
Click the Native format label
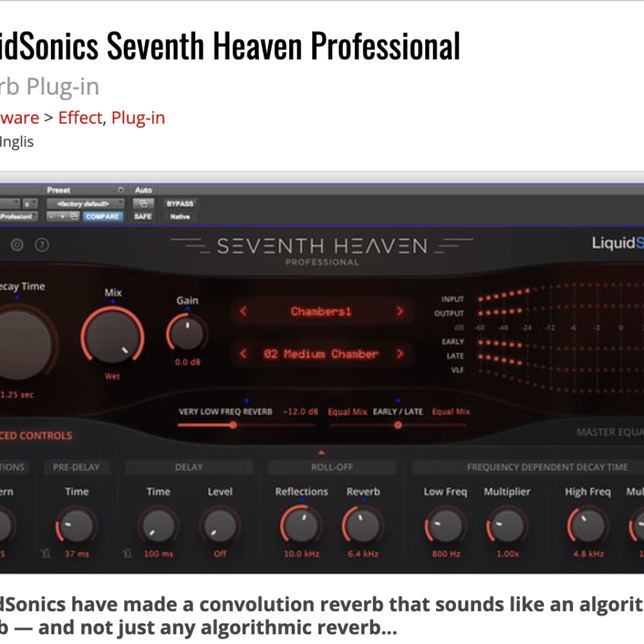pyautogui.click(x=180, y=217)
